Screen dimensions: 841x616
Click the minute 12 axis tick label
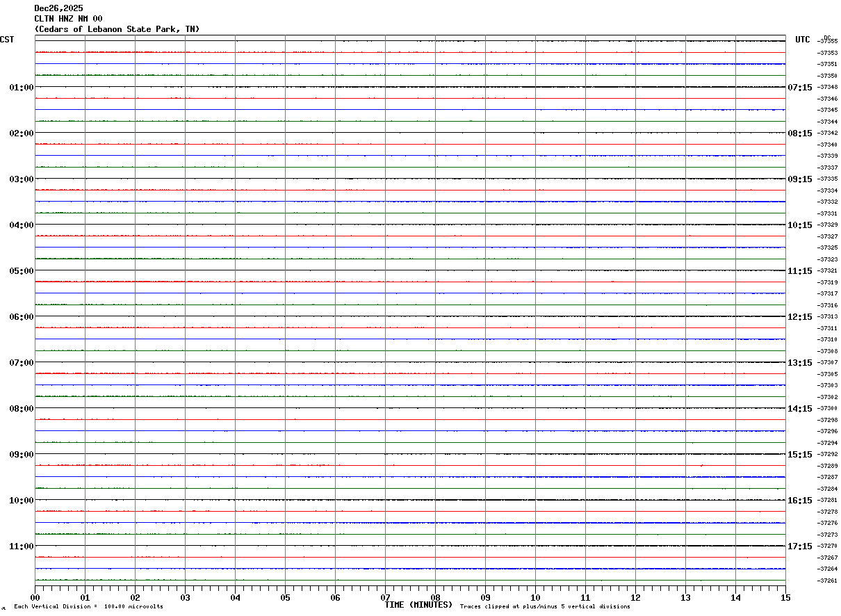[x=636, y=597]
